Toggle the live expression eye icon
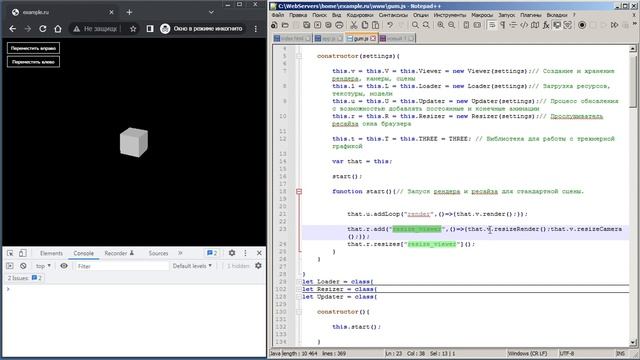Viewport: 640px width, 360px height. coord(64,266)
